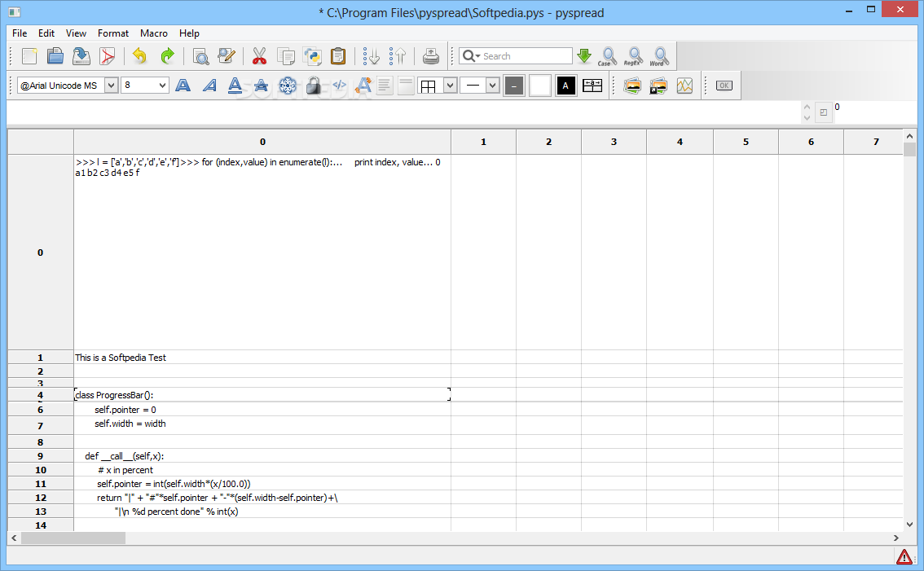Screen dimensions: 924x571
Task: Redo with the green arrow icon
Action: click(x=167, y=56)
